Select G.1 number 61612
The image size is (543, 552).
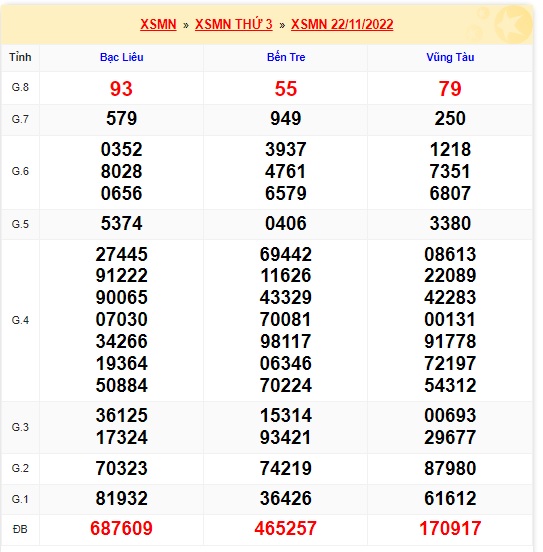450,498
